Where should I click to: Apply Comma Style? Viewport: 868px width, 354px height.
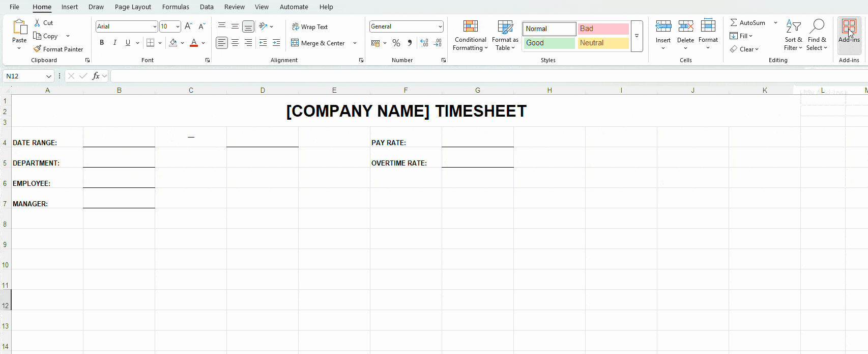click(410, 43)
